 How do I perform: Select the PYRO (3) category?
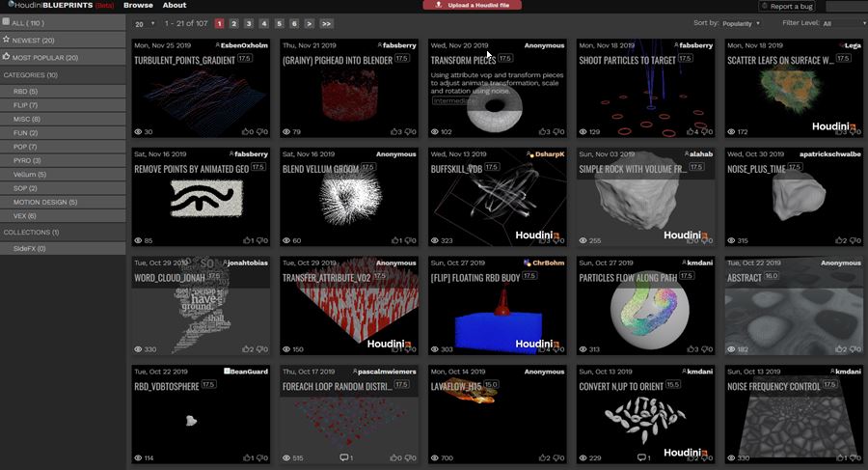click(x=63, y=160)
